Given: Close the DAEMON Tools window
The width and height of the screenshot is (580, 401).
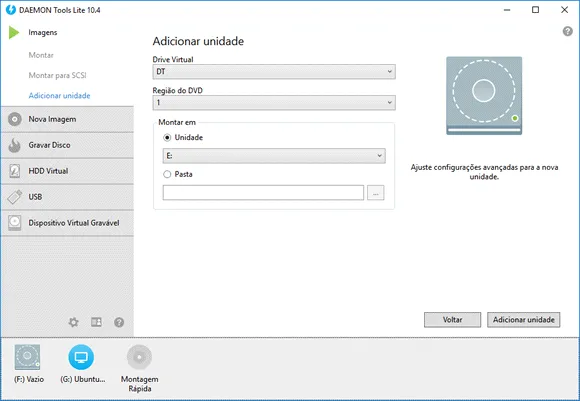Looking at the screenshot, I should coord(564,10).
